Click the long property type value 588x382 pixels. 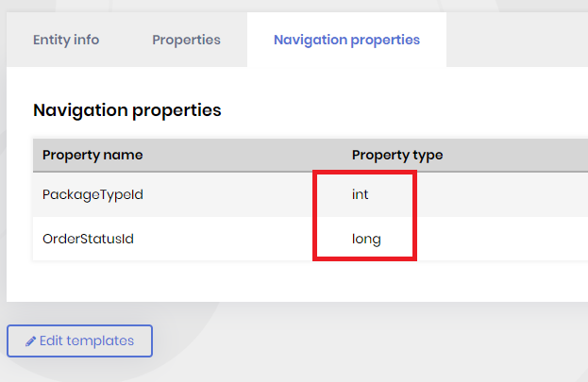pos(366,239)
